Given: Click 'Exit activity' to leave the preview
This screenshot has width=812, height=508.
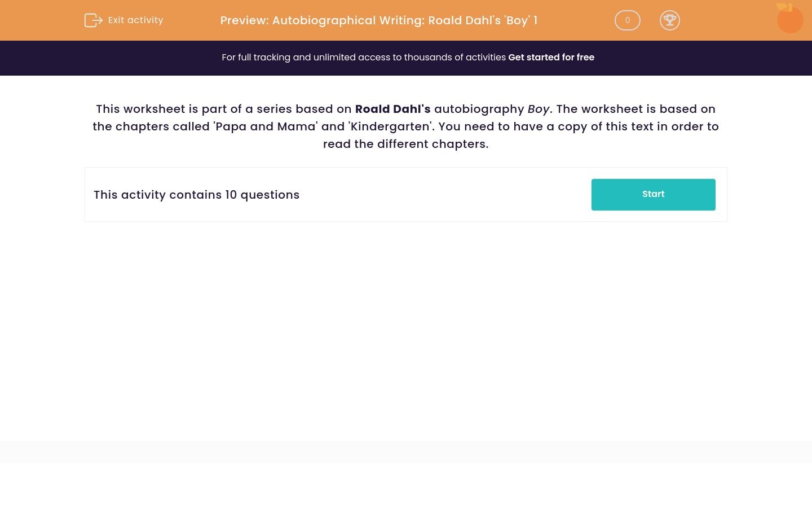Looking at the screenshot, I should 135,20.
